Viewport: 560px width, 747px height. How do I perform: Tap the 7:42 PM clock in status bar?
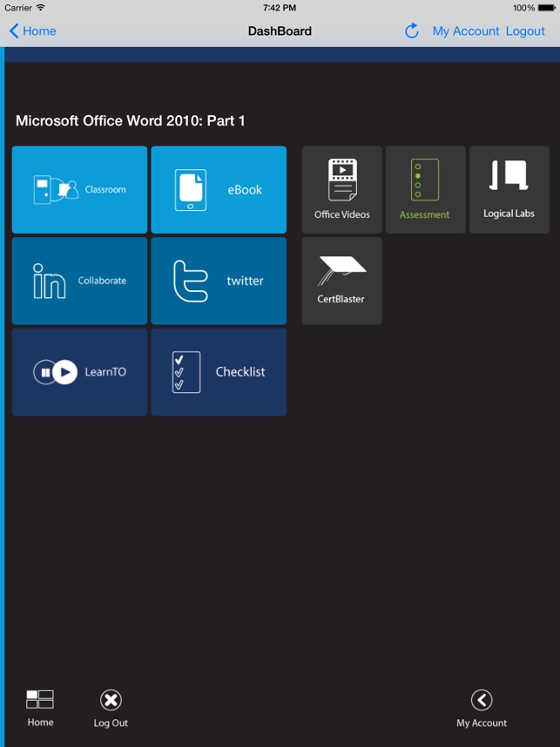pyautogui.click(x=280, y=8)
